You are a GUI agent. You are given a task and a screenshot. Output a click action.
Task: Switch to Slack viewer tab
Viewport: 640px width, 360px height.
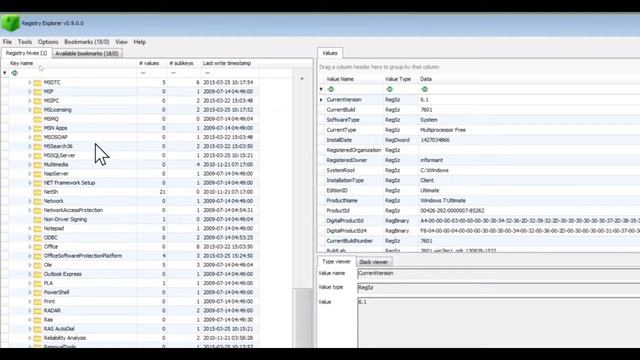point(373,262)
